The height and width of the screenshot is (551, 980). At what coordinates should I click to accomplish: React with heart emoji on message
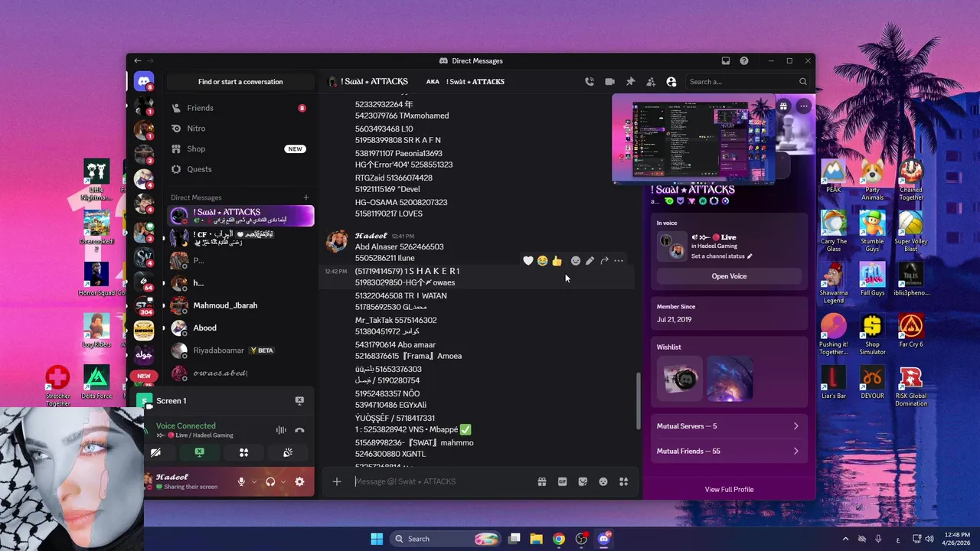pos(528,261)
